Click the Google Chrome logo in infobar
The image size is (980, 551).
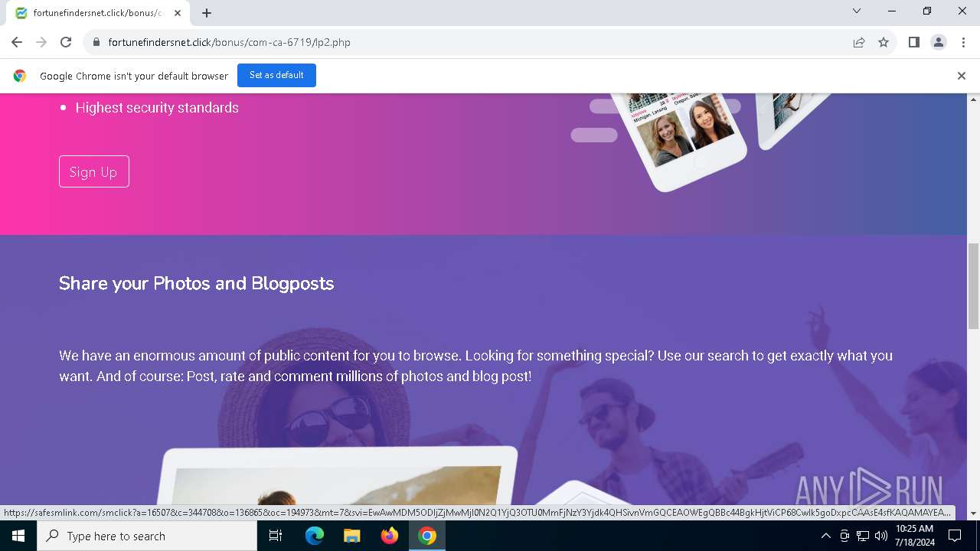(x=20, y=76)
